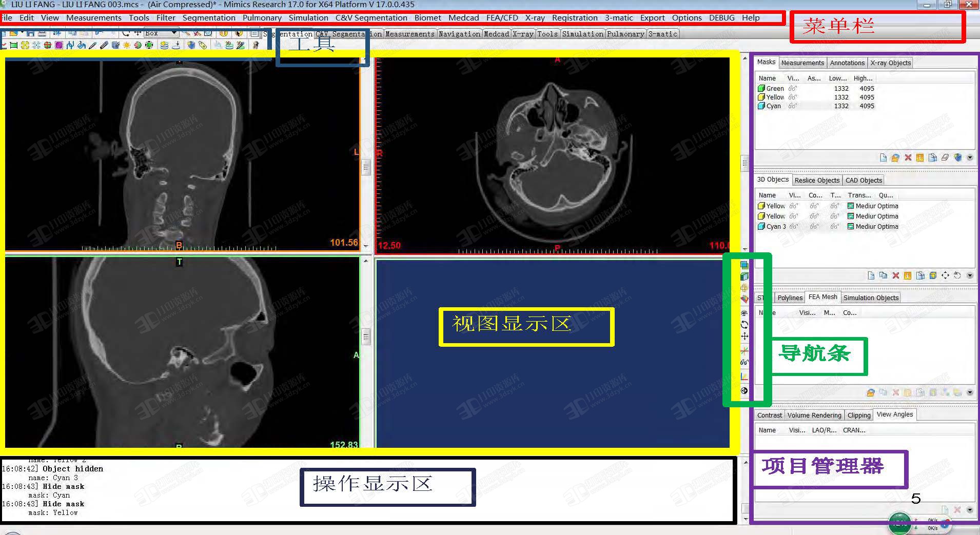Select the Region Growing tool icon

(25, 45)
